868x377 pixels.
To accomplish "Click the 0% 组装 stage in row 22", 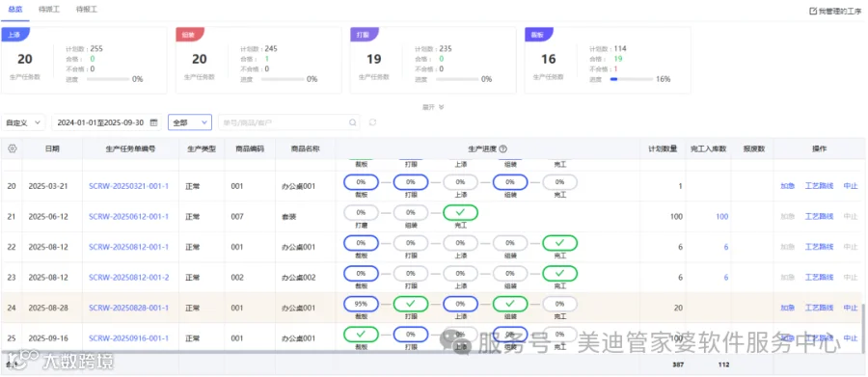I will click(510, 243).
